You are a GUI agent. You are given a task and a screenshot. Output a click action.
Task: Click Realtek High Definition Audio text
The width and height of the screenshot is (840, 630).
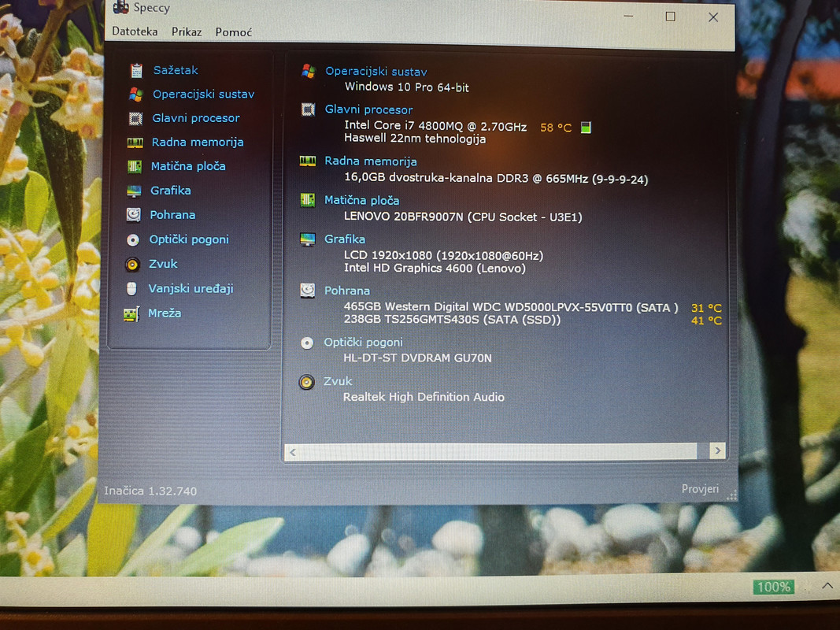tap(424, 397)
